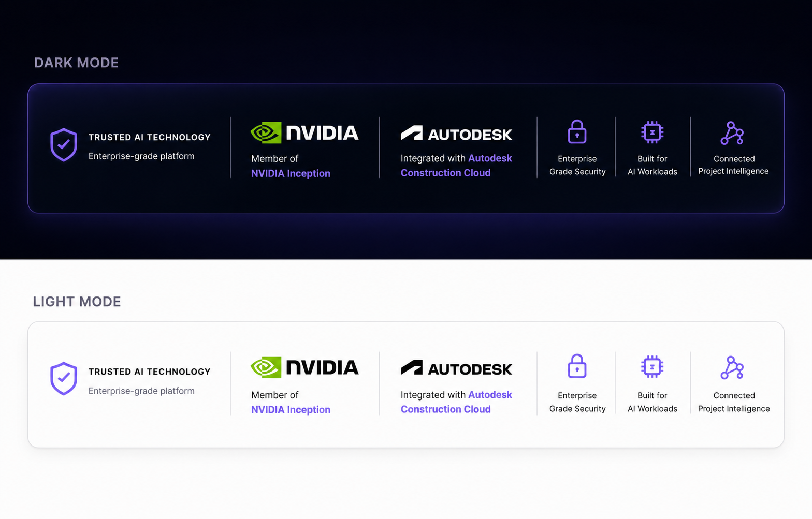Screen dimensions: 812x519
Task: Click Enterprise Grade Security label in light mode
Action: click(577, 402)
